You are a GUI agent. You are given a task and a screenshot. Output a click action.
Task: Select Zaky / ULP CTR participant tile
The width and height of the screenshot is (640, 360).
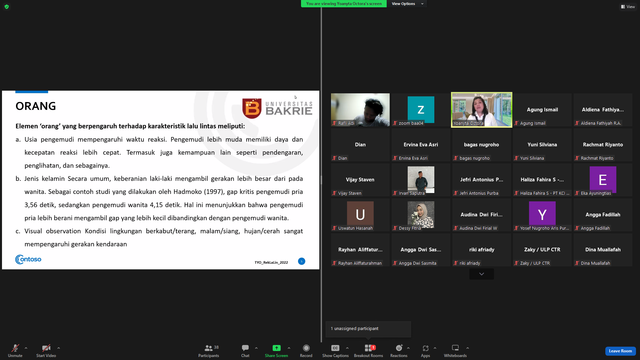click(x=542, y=250)
